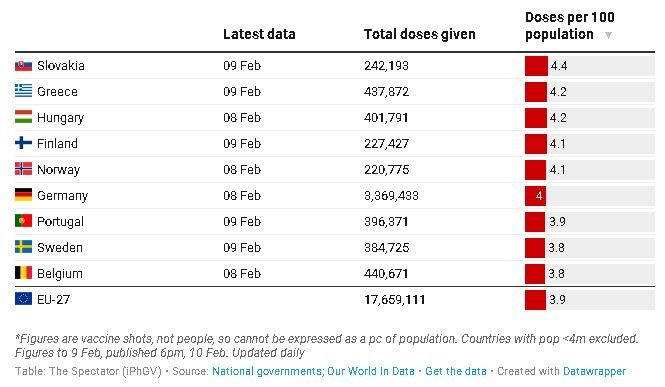Screen dimensions: 665x387
Task: Follow the Get the data link
Action: pyautogui.click(x=456, y=371)
